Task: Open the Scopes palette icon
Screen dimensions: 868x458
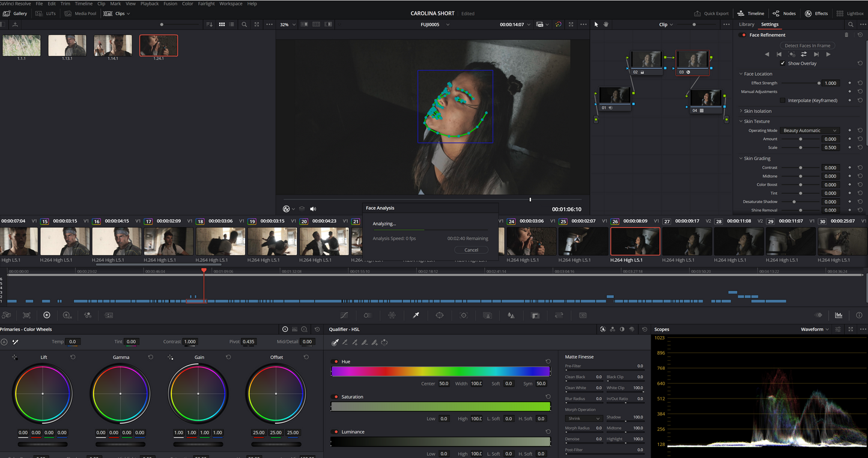Action: tap(839, 315)
